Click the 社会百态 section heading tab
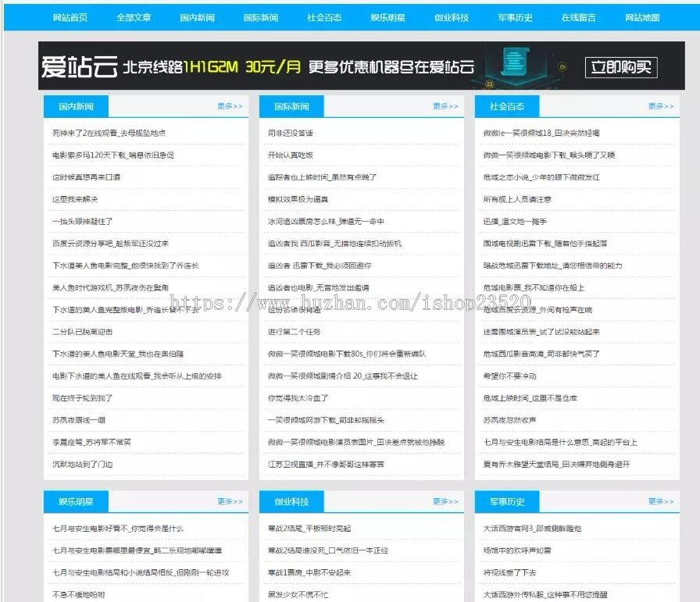Image resolution: width=700 pixels, height=602 pixels. 507,107
